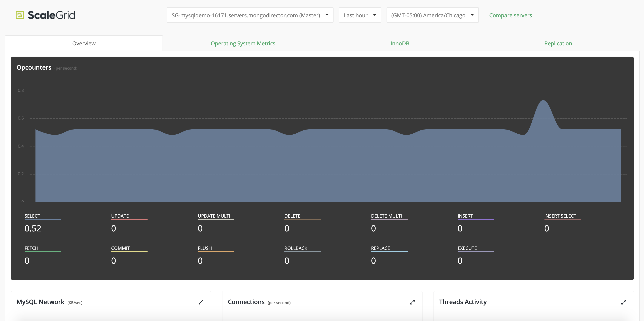Expand the Threads Activity chart
Image resolution: width=644 pixels, height=321 pixels.
click(623, 302)
